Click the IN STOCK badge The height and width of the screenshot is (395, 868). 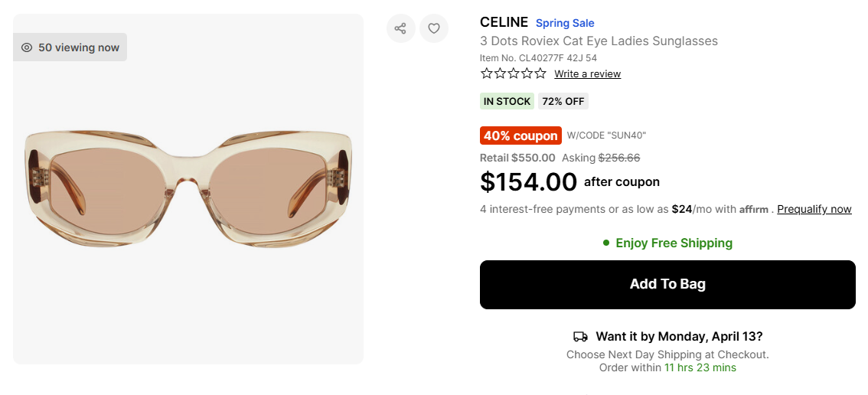pyautogui.click(x=507, y=101)
